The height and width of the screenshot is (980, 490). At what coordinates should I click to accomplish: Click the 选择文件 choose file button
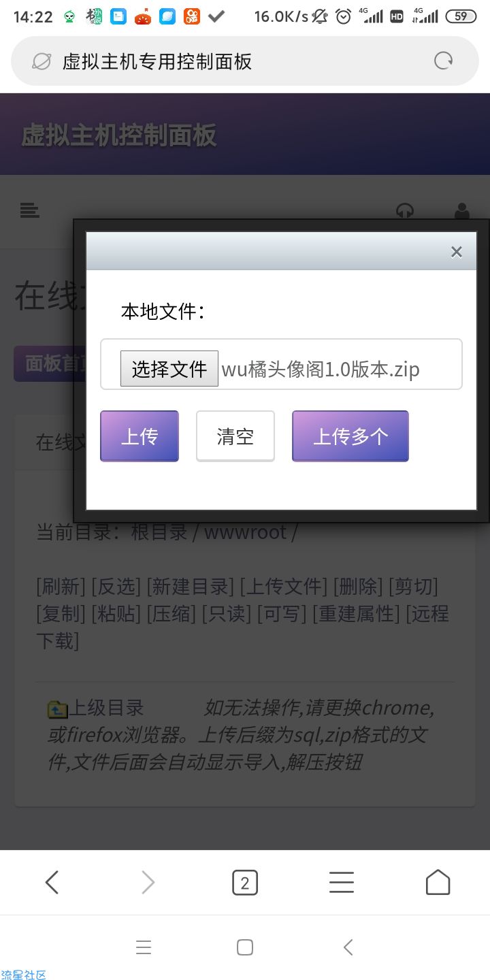click(169, 369)
